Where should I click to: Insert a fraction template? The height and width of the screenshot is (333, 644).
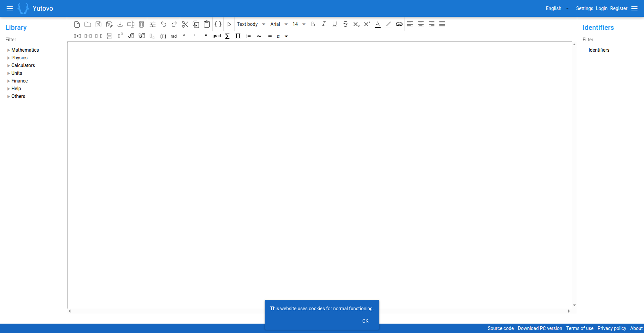pyautogui.click(x=109, y=36)
